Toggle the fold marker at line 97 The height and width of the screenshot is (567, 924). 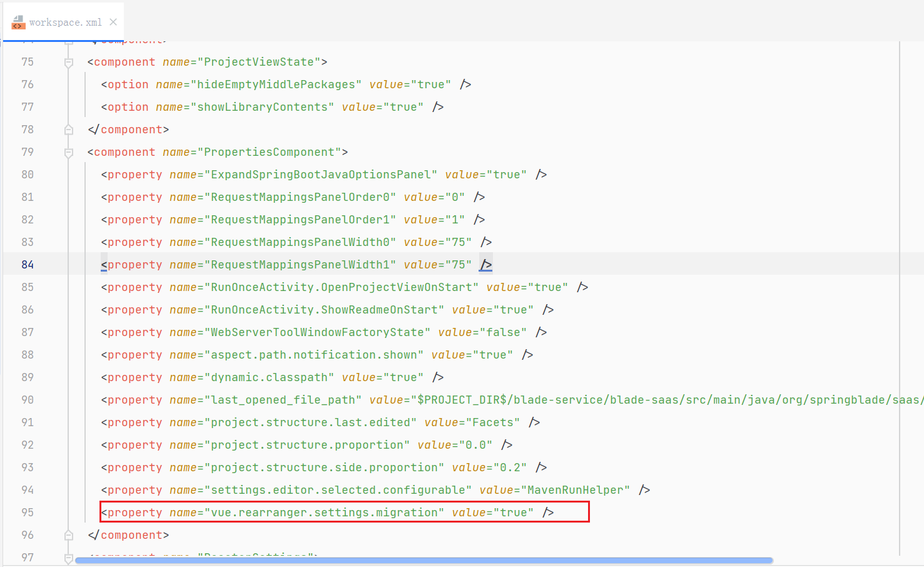(x=69, y=558)
